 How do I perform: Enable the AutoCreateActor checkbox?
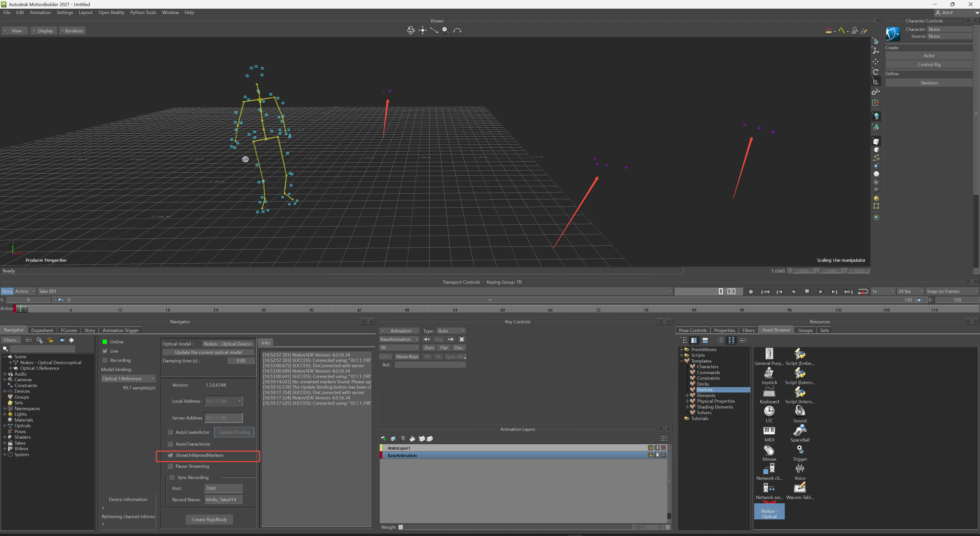tap(170, 432)
